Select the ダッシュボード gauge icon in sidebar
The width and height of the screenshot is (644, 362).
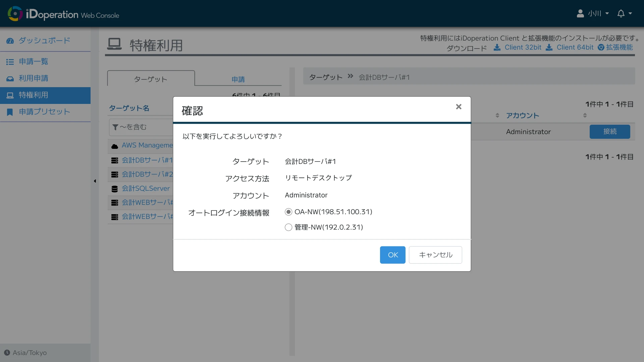coord(10,40)
